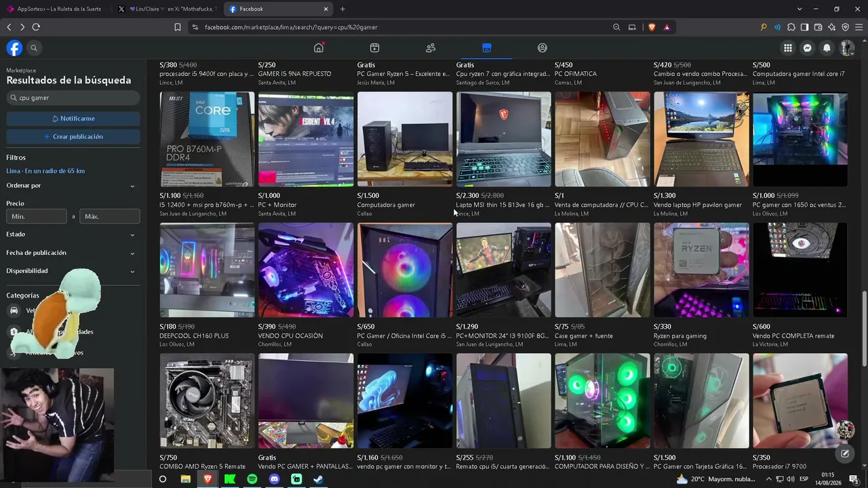Go back with the browser back arrow
This screenshot has height=488, width=868.
click(9, 27)
